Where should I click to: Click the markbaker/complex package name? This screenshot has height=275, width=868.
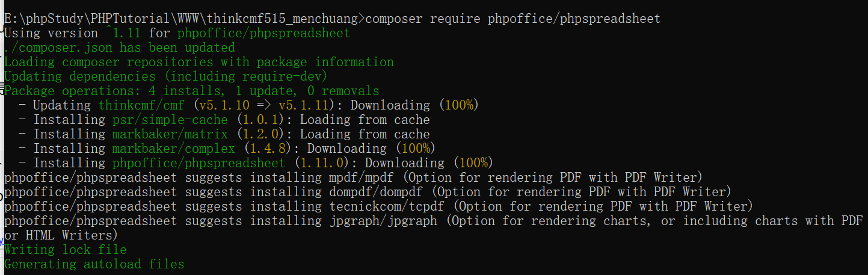173,149
